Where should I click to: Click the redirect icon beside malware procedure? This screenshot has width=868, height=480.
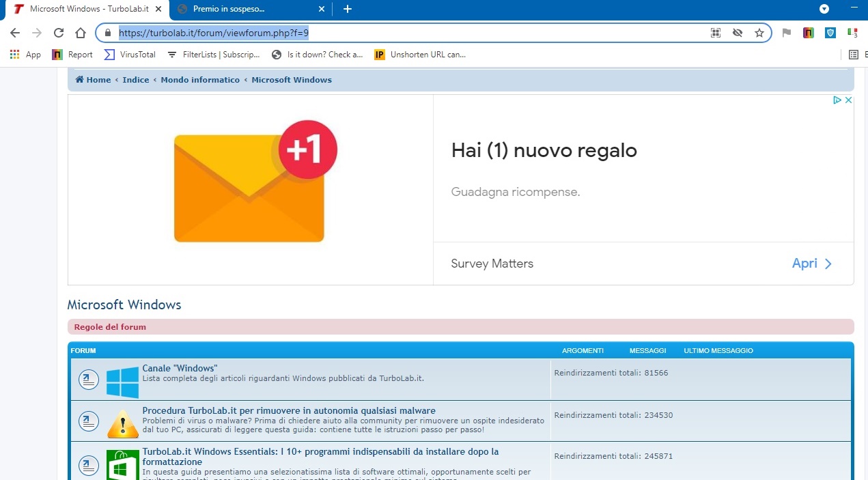point(88,422)
